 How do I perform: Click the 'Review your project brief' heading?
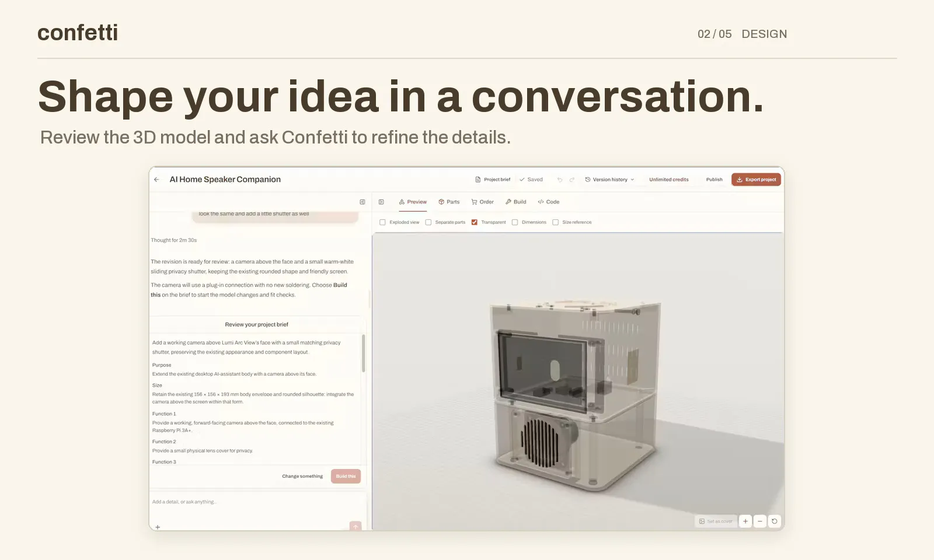tap(257, 324)
